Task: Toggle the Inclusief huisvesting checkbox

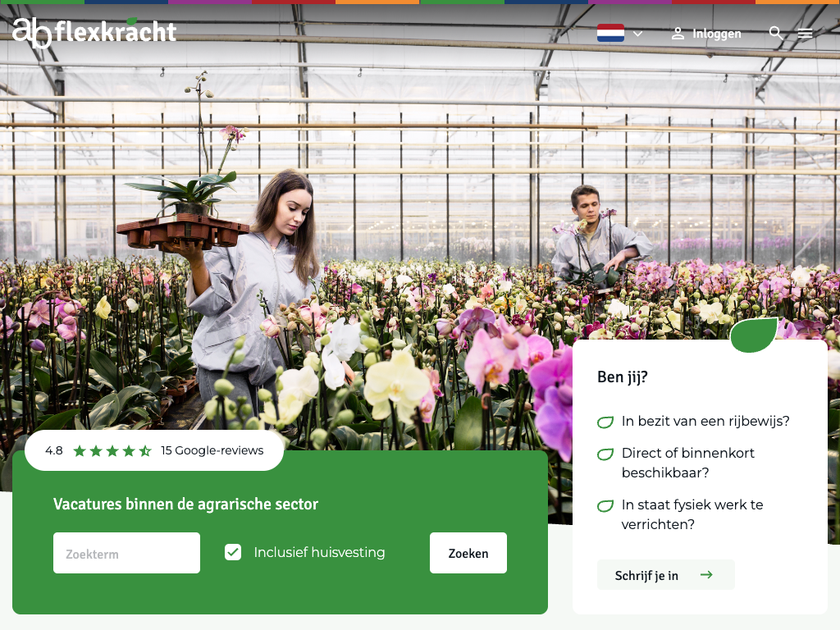Action: point(233,552)
